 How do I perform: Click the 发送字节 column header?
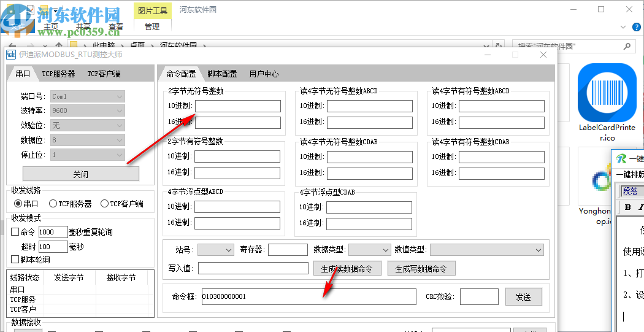pos(69,278)
